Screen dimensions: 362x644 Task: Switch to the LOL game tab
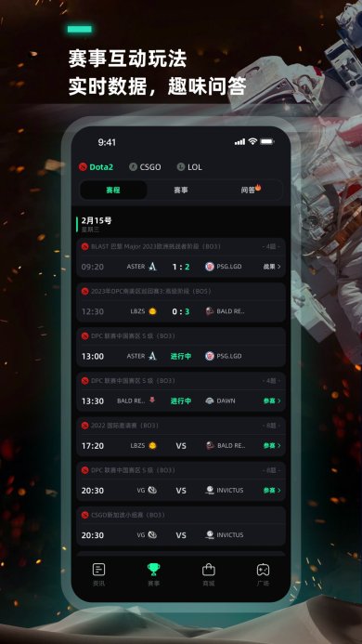(189, 167)
